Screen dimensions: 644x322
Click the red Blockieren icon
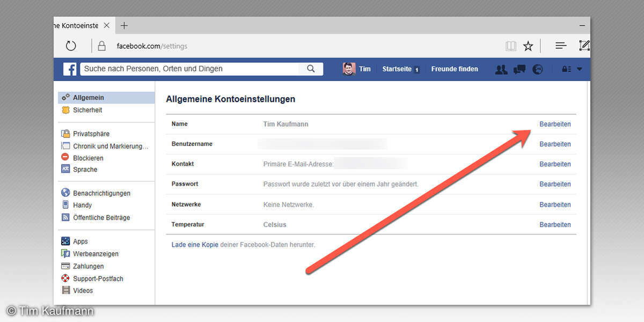click(x=65, y=157)
